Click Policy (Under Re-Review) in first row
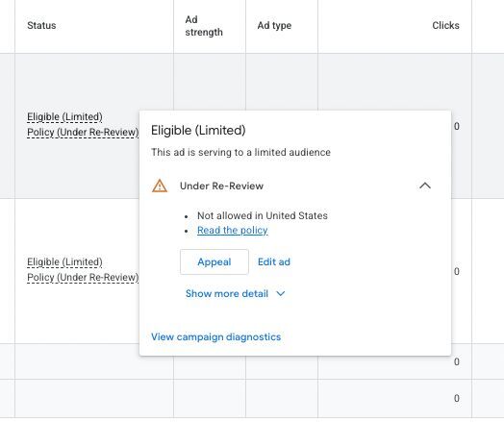Image resolution: width=504 pixels, height=422 pixels. 83,133
